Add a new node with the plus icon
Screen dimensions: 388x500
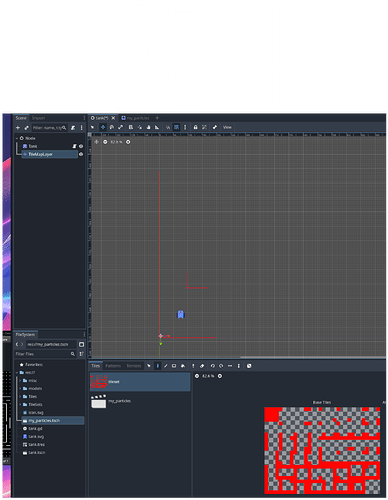(x=18, y=128)
